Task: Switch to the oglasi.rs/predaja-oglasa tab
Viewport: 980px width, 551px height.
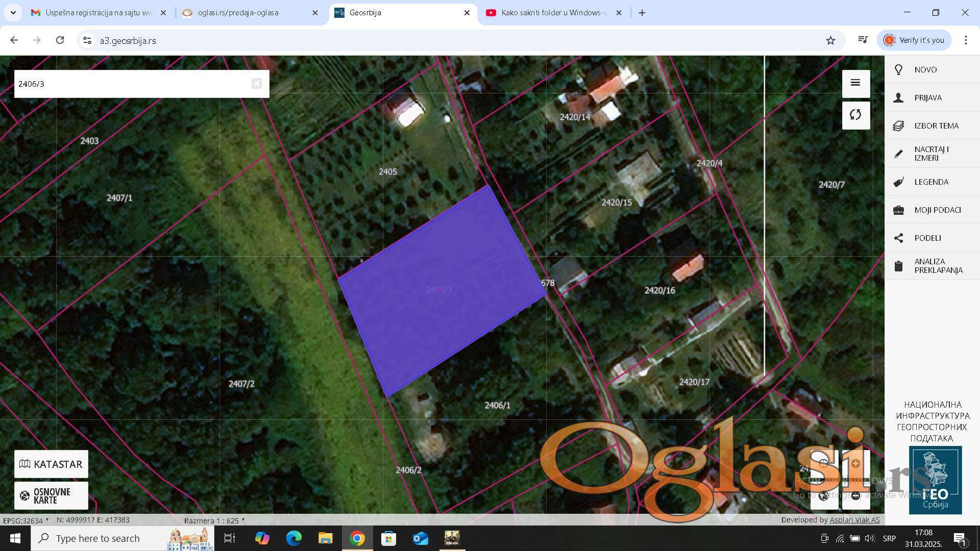Action: pyautogui.click(x=238, y=13)
